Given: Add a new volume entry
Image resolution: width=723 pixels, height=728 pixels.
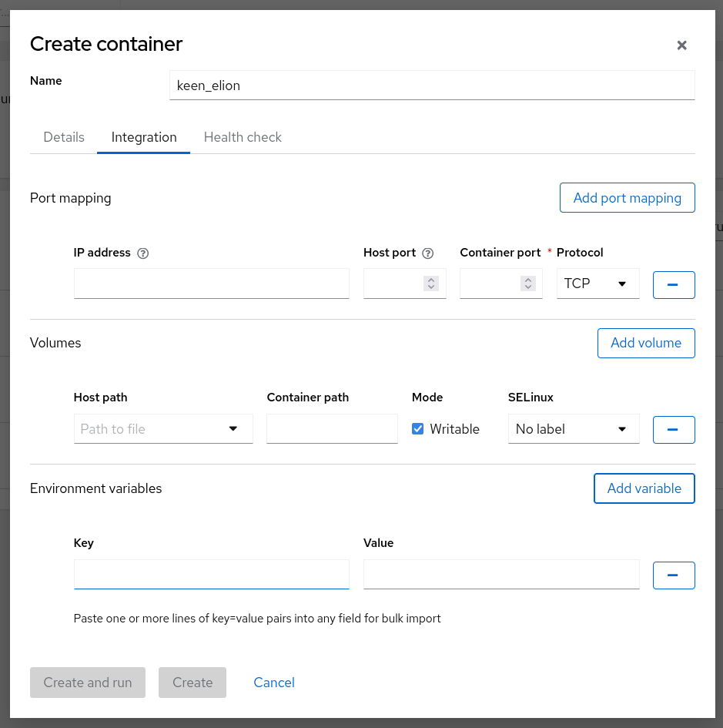Looking at the screenshot, I should [646, 343].
